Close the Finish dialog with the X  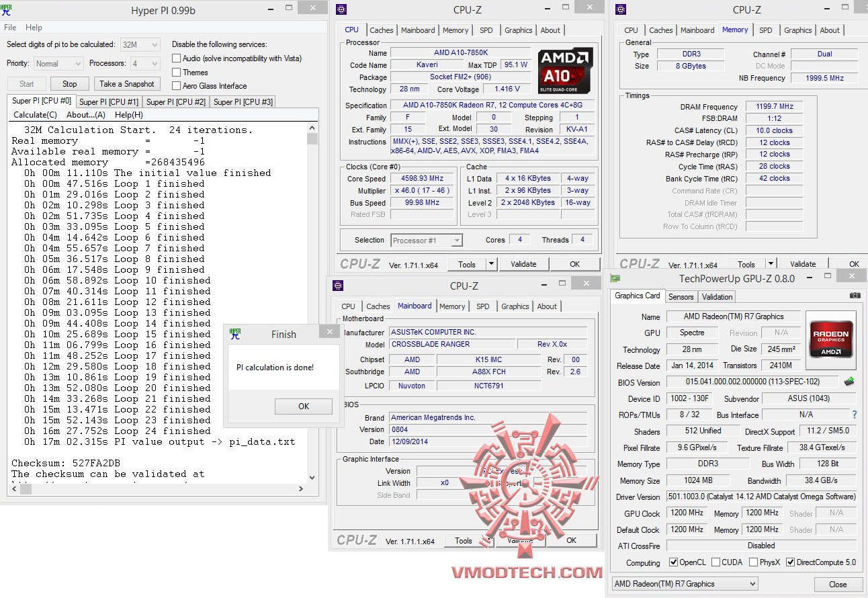329,332
